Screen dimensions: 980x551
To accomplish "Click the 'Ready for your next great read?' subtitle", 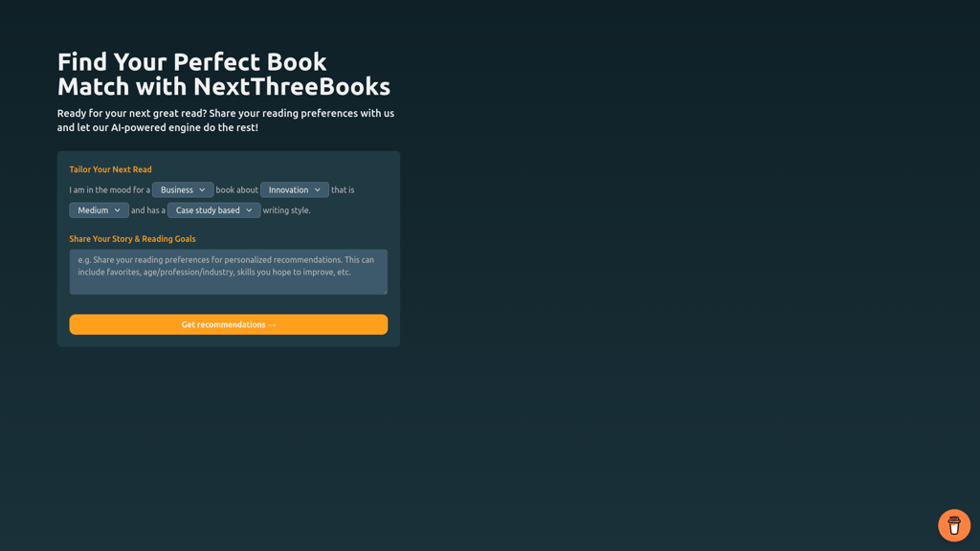I will click(x=226, y=120).
